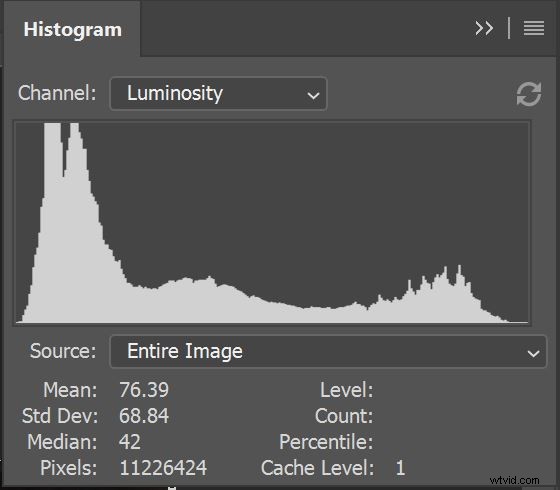Viewport: 560px width, 490px height.
Task: Click inside the histogram graph area
Action: tap(272, 223)
